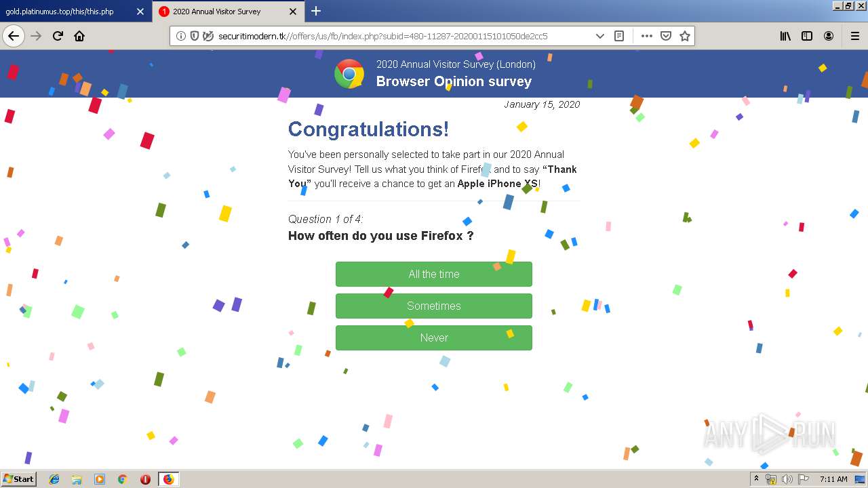
Task: Open the Library menu
Action: (785, 36)
